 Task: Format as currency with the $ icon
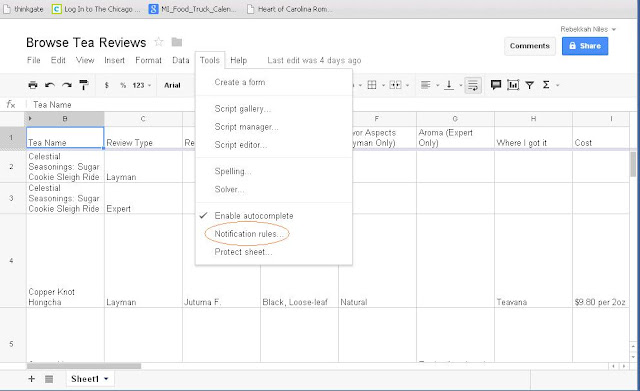[x=107, y=85]
